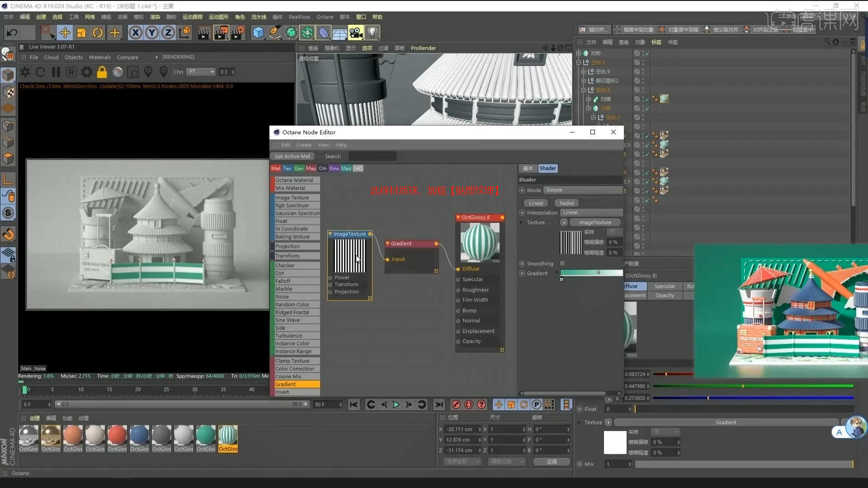Toggle X axis lock
Image resolution: width=868 pixels, height=488 pixels.
click(x=135, y=33)
